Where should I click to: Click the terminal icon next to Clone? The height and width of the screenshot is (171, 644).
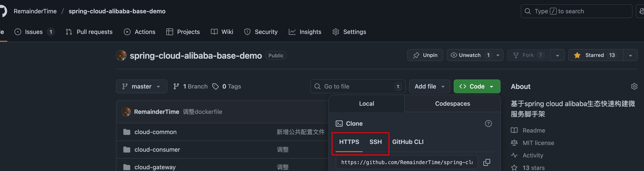pyautogui.click(x=339, y=124)
